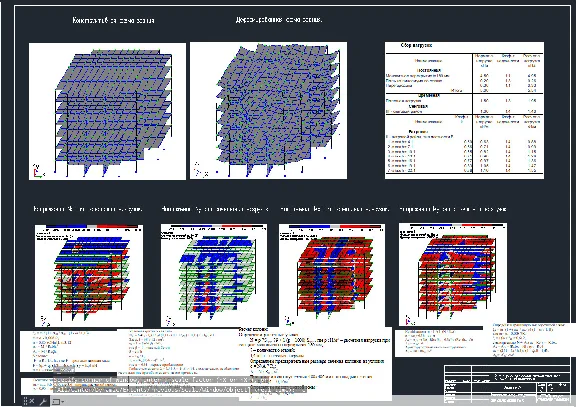Click the load collection table
This screenshot has width=576, height=407.
click(464, 110)
